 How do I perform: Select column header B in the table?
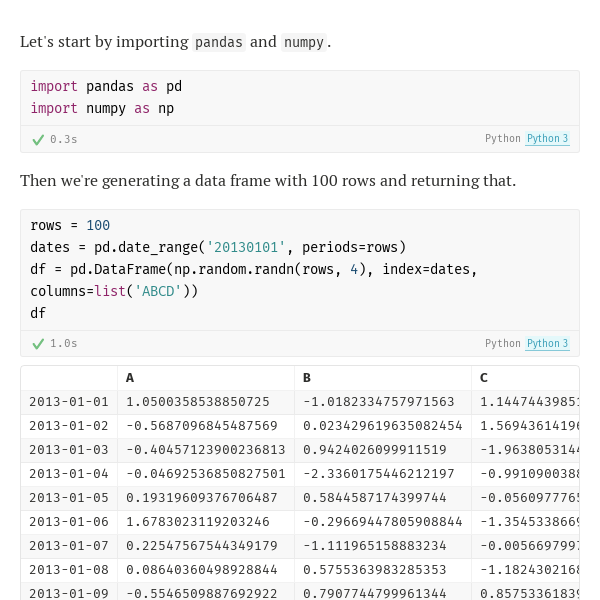pyautogui.click(x=307, y=378)
